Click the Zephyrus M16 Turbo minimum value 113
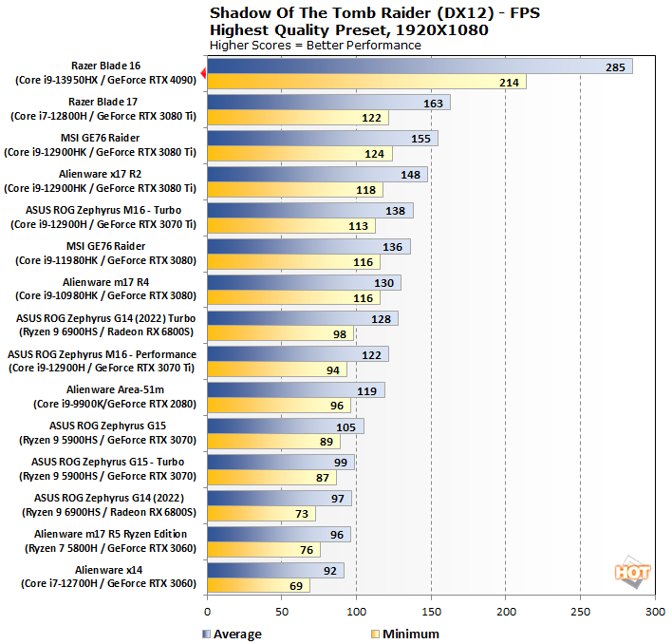This screenshot has width=672, height=644. tap(358, 226)
